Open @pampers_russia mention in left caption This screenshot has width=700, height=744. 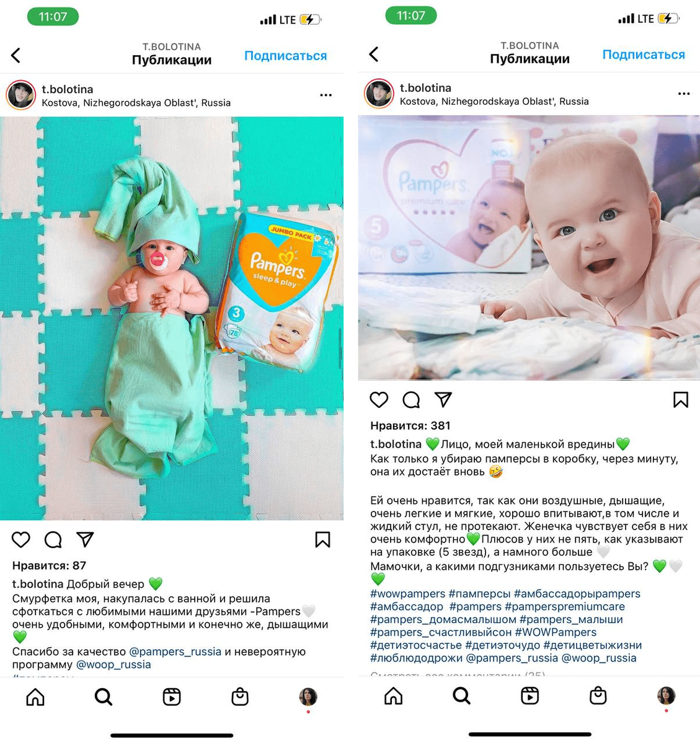tap(175, 652)
